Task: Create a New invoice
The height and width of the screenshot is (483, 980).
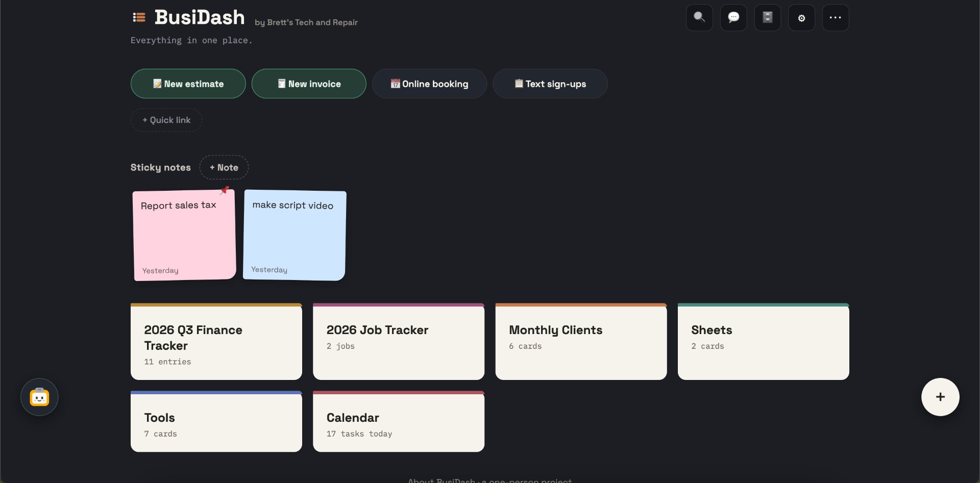Action: coord(309,84)
